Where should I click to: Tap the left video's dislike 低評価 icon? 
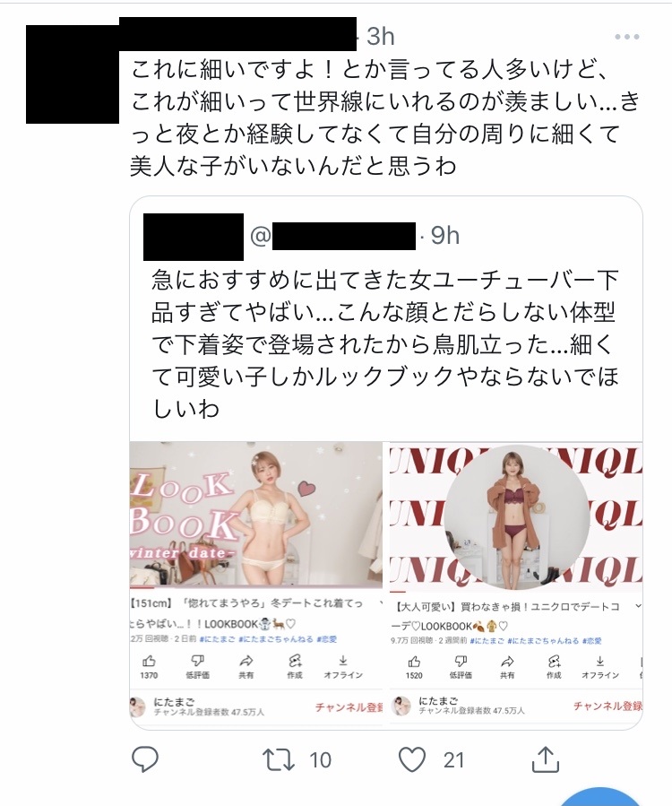click(197, 661)
